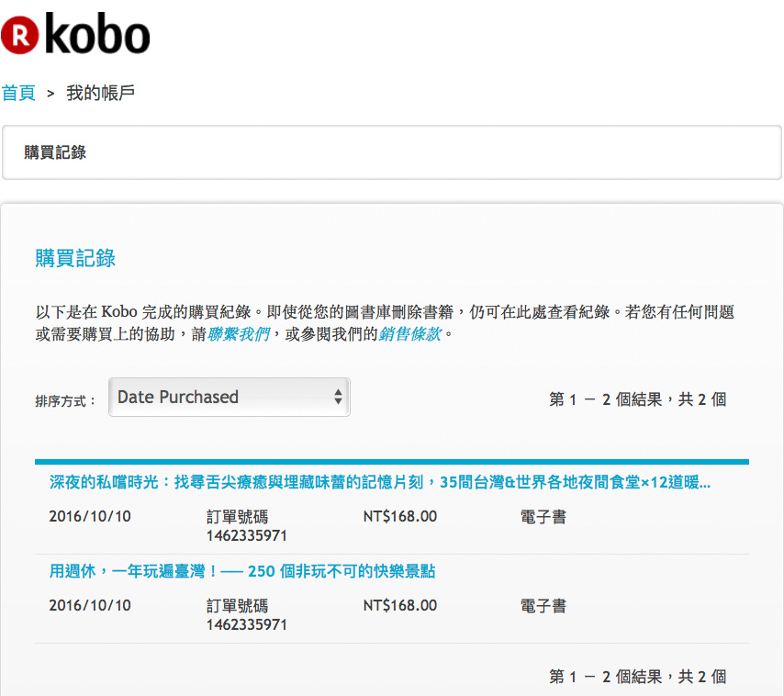Click NT$168.00 price of second purchase

click(x=399, y=605)
